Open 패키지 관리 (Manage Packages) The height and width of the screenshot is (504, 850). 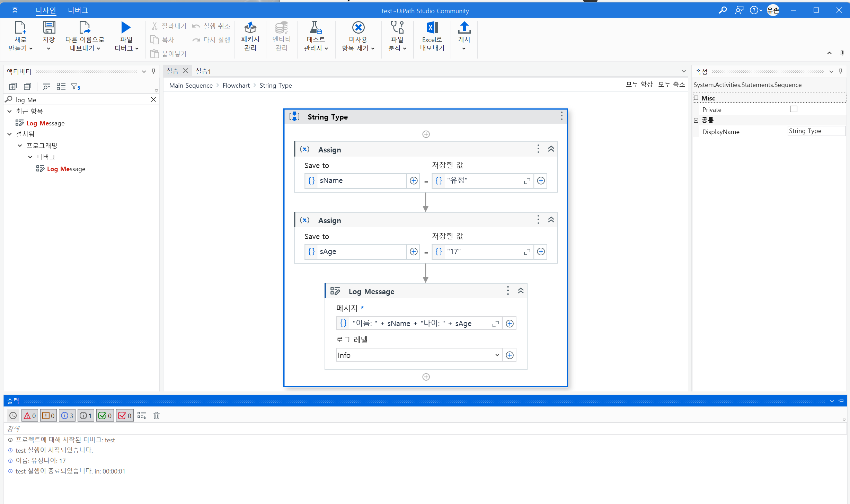[x=250, y=36]
